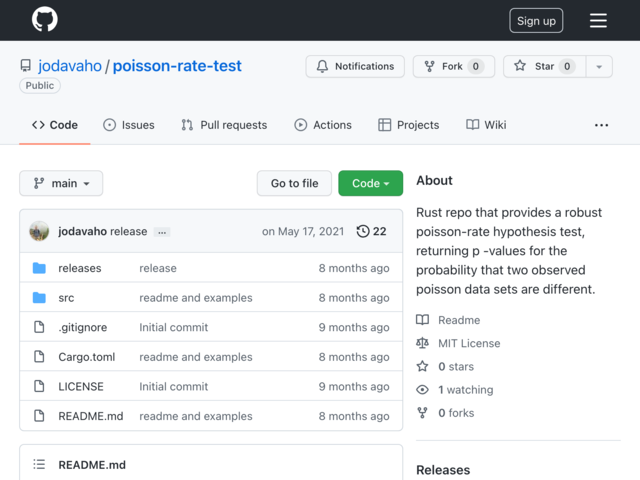
Task: Click the 0 forks link
Action: (x=456, y=413)
